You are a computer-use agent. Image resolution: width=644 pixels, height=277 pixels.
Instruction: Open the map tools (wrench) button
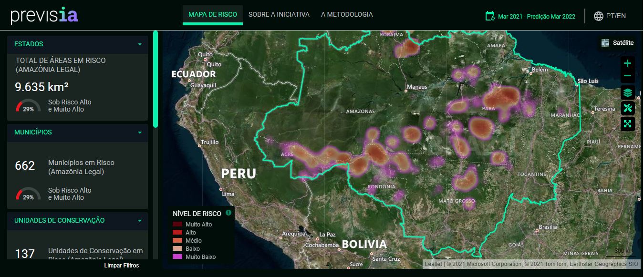(x=627, y=108)
